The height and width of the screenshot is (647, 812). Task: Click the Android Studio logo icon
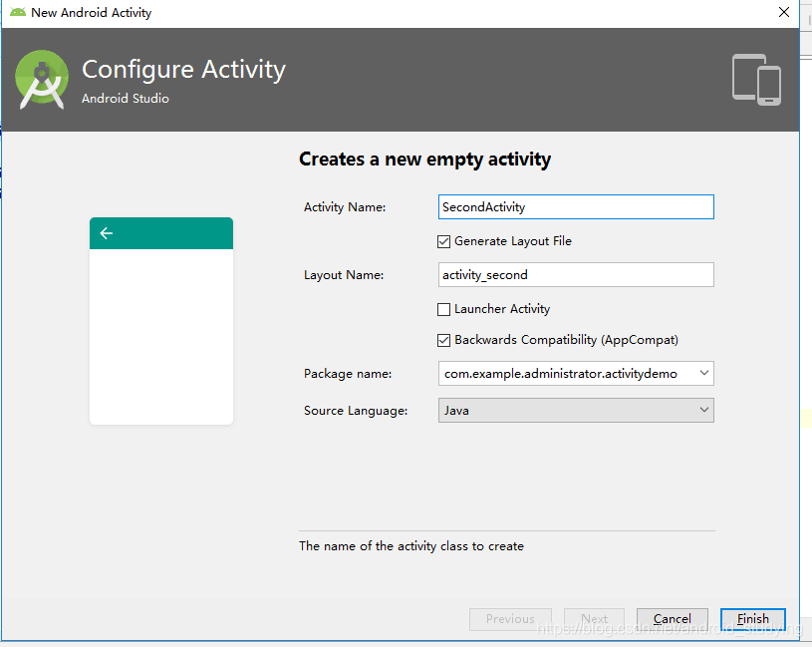point(42,80)
